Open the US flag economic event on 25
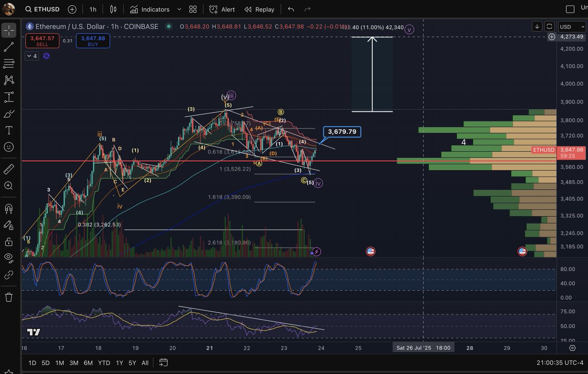The height and width of the screenshot is (374, 588). tap(370, 251)
